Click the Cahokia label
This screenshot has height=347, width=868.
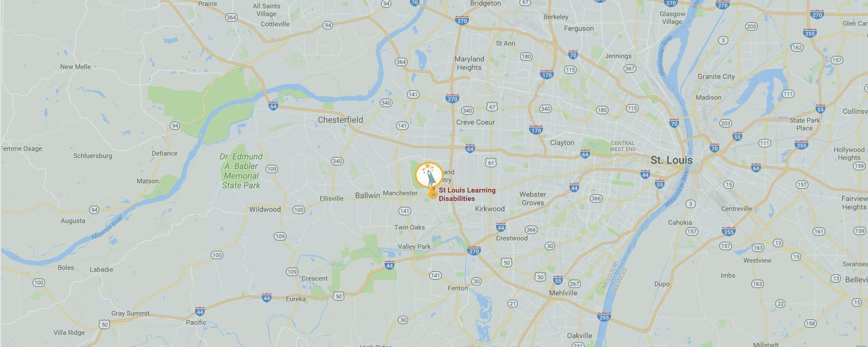680,223
